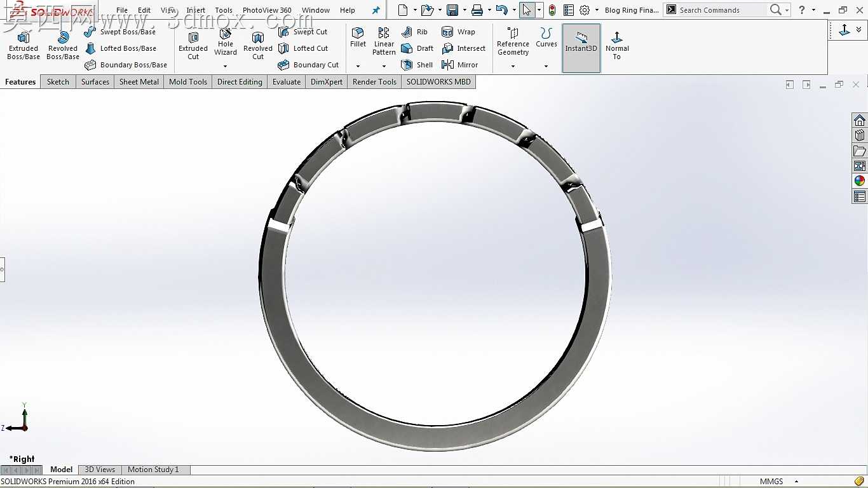Apply the Shell feature
Screen dimensions: 868x488
417,65
